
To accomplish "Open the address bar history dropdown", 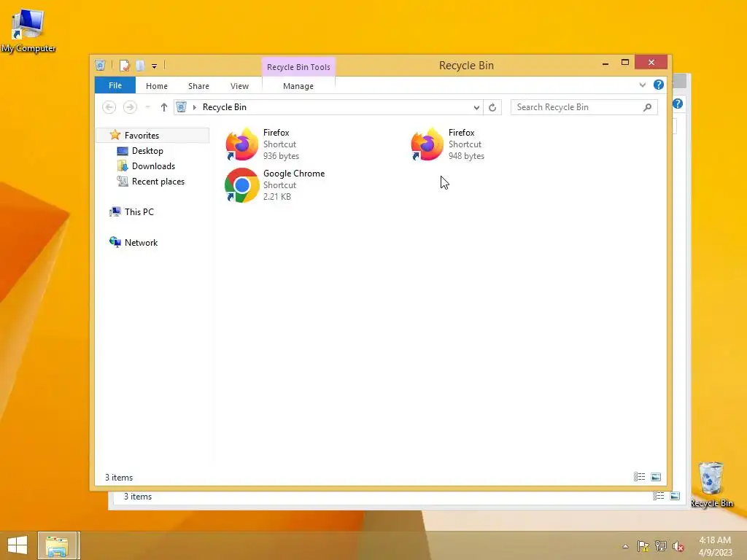I will (476, 107).
